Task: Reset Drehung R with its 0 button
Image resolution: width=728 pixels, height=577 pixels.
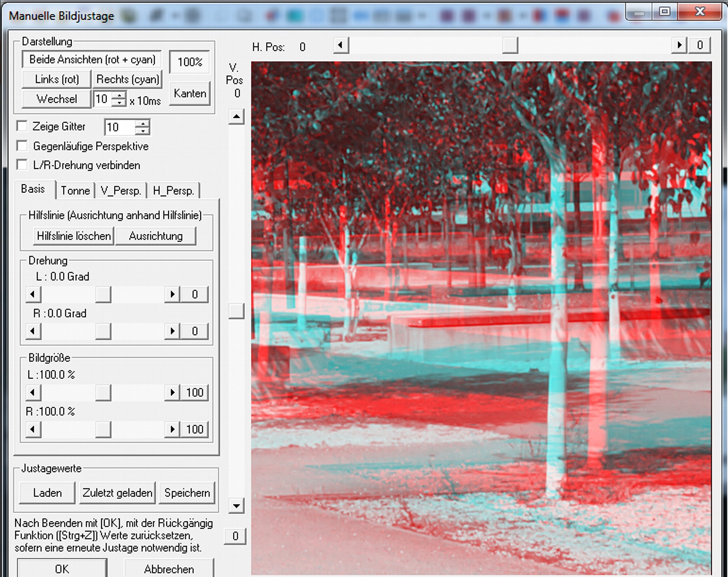Action: 195,331
